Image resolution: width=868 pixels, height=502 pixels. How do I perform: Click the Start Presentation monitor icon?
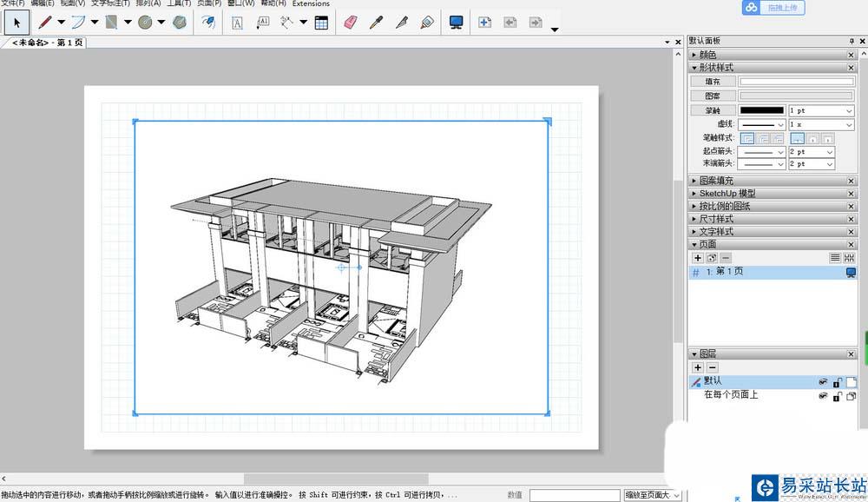457,23
